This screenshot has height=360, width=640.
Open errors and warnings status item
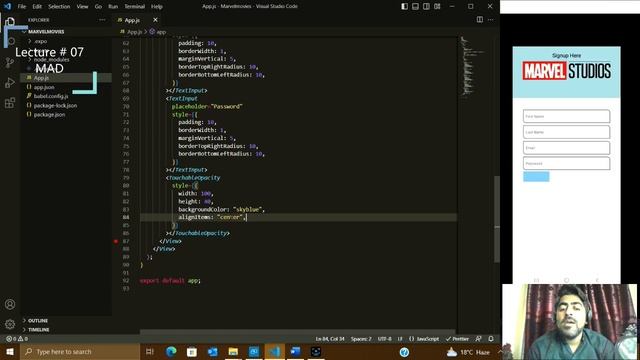(x=17, y=339)
